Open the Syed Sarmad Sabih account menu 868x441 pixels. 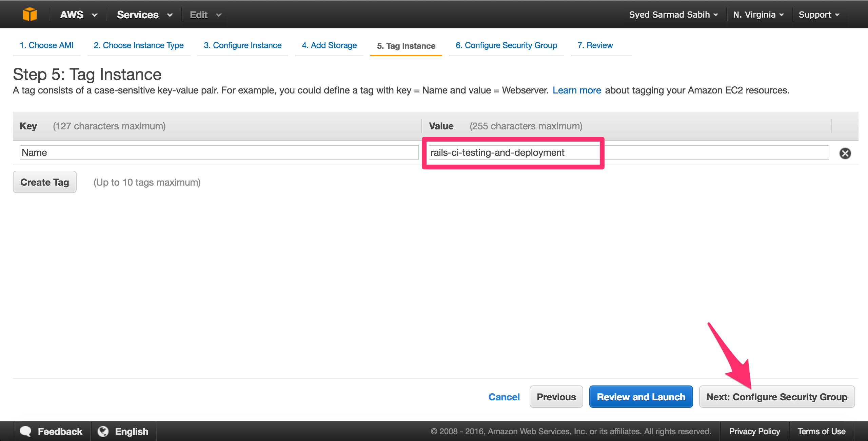(x=673, y=15)
